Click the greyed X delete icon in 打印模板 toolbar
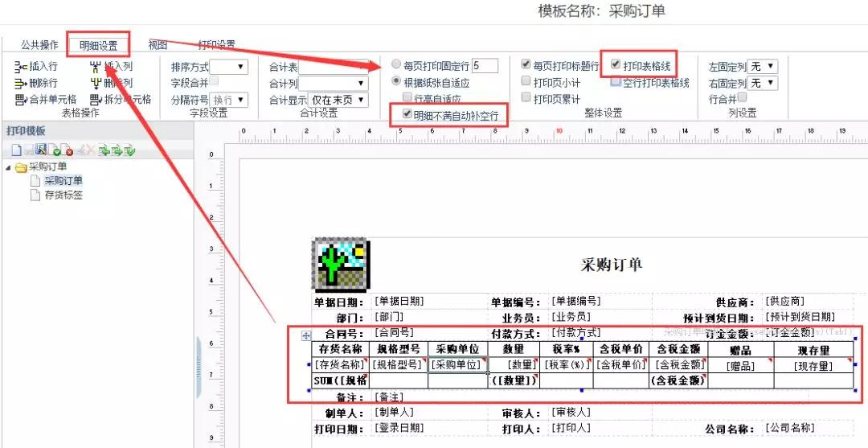868x448 pixels. pos(92,150)
